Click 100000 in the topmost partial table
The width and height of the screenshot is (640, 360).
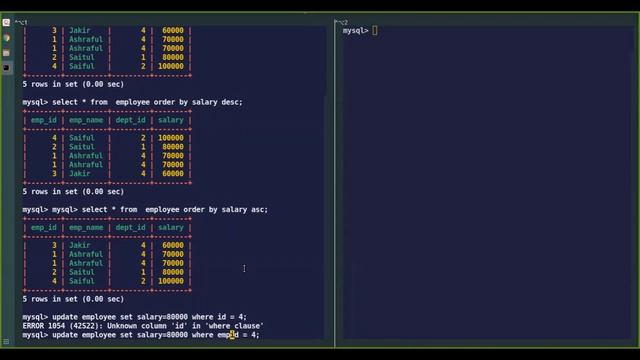(171, 67)
